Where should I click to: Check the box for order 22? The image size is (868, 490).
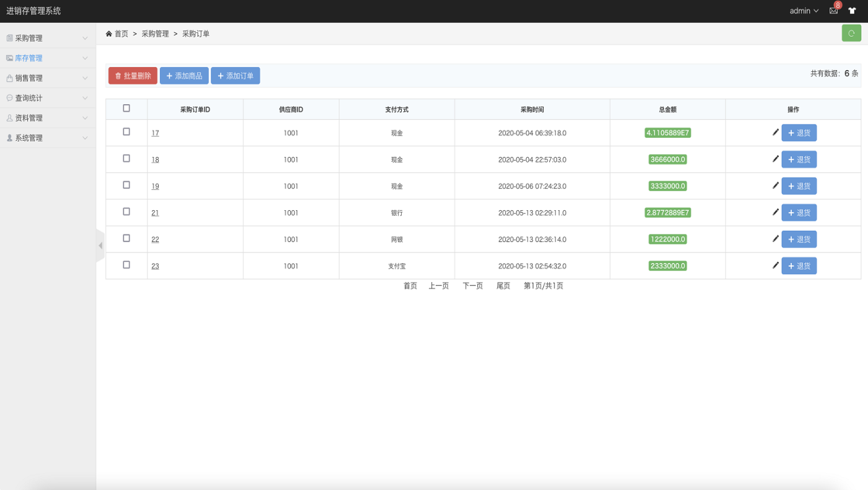coord(126,238)
